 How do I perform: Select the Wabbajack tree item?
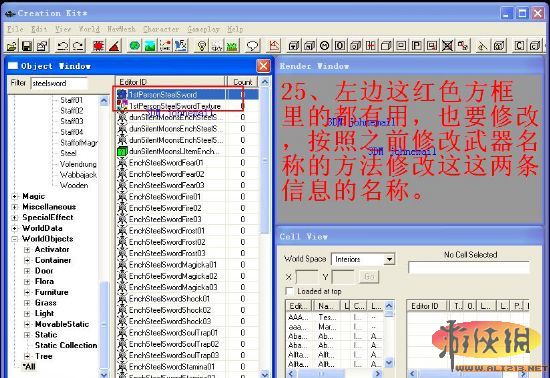[78, 175]
